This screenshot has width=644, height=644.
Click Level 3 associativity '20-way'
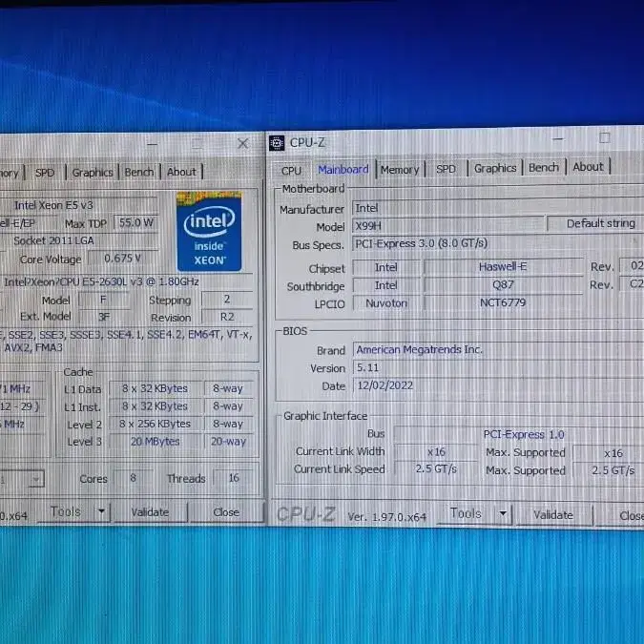[228, 441]
